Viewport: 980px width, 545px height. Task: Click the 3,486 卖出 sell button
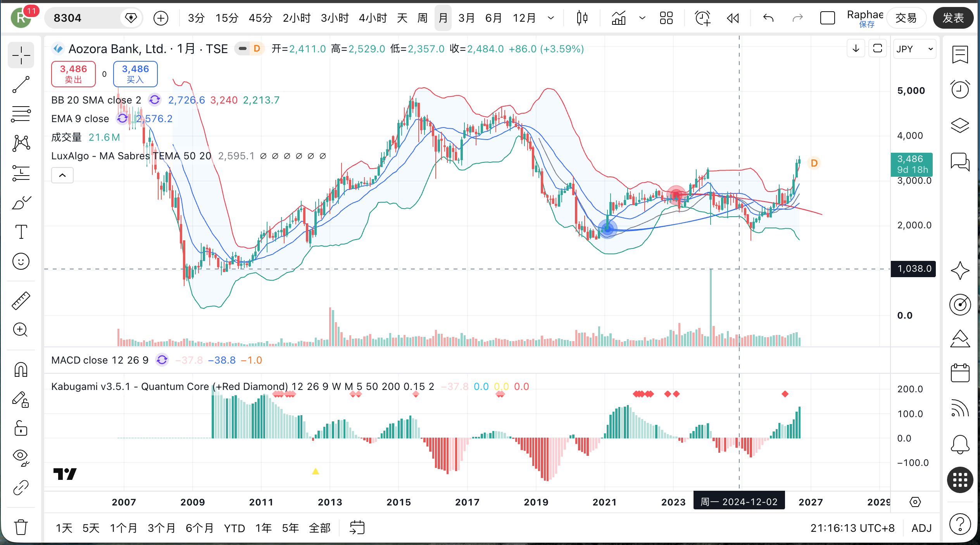(73, 74)
